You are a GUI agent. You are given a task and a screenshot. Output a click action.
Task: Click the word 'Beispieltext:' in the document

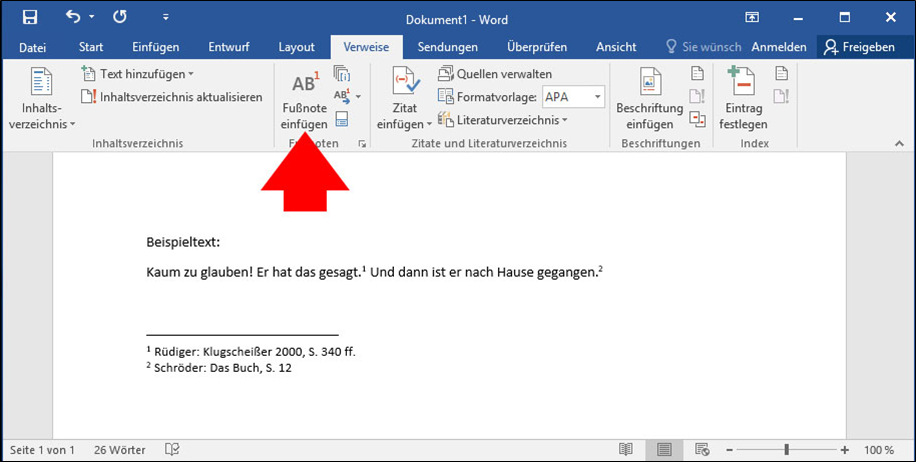(x=183, y=242)
